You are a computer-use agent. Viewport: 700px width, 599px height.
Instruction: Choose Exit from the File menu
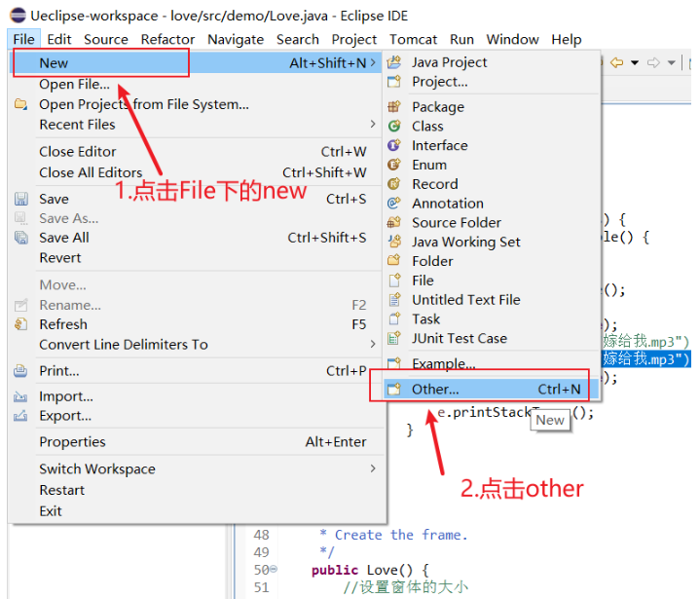[x=197, y=511]
